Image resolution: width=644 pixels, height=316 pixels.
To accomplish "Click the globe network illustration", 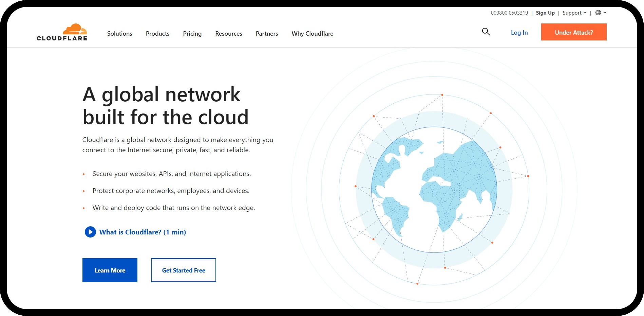I will (x=434, y=190).
